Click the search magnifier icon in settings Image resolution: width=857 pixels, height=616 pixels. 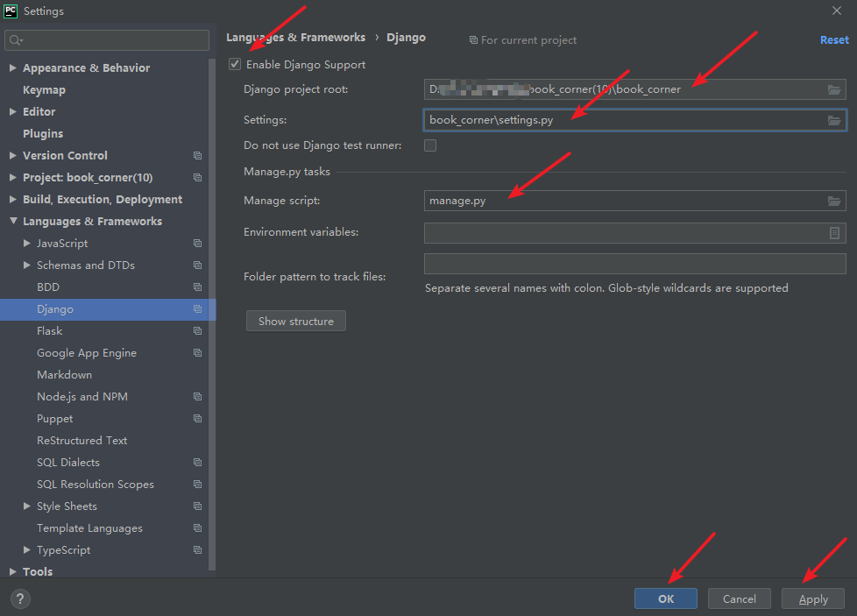[16, 40]
